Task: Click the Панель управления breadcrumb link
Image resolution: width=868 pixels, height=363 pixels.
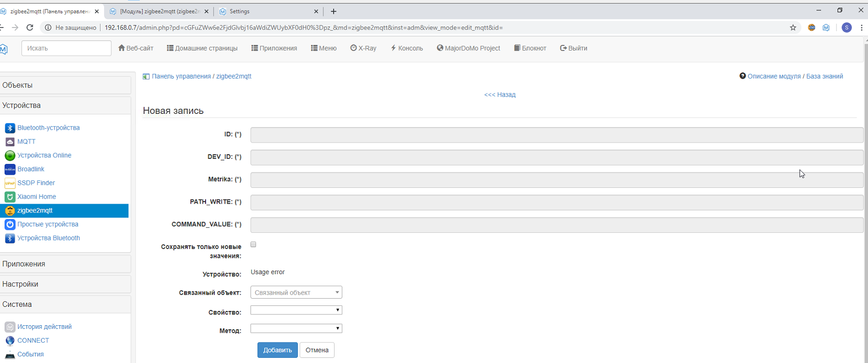Action: pos(181,76)
